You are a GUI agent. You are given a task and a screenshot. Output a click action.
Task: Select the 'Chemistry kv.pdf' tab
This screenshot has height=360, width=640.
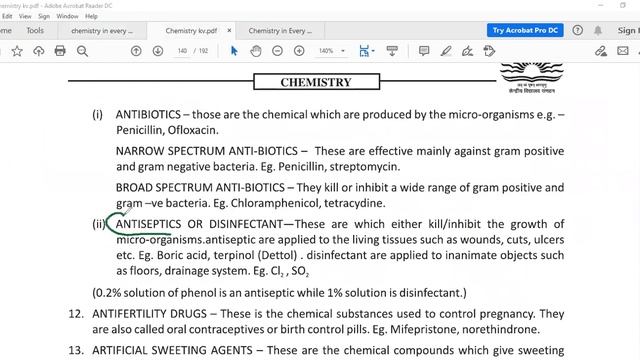point(191,31)
